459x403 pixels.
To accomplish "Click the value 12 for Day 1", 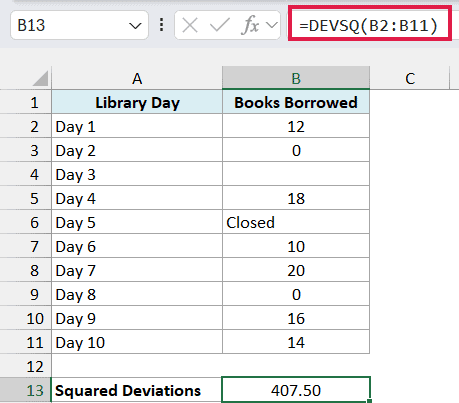I will click(x=296, y=126).
